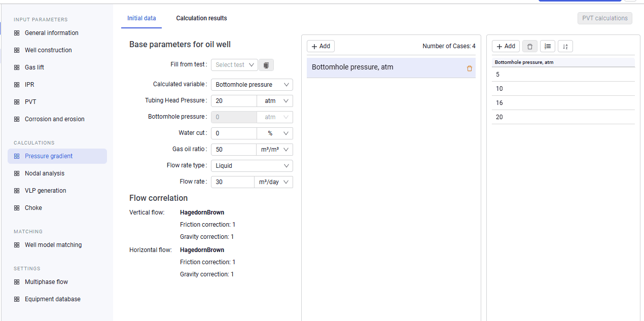Viewport: 644px width, 321px height.
Task: Open the Tubing Head Pressure unit dropdown
Action: click(275, 101)
